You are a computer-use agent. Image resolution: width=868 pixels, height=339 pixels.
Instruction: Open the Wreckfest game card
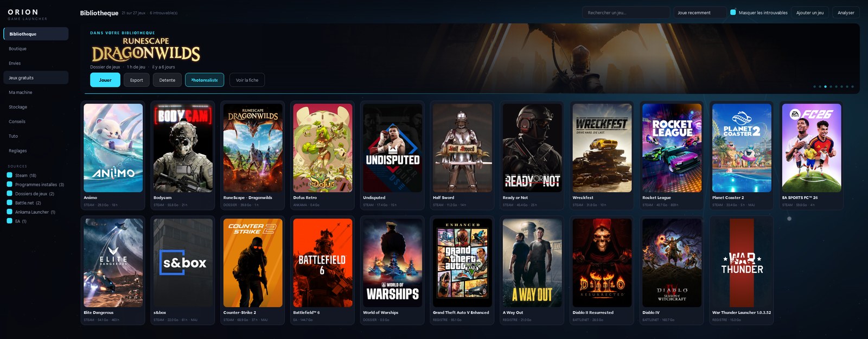tap(602, 156)
